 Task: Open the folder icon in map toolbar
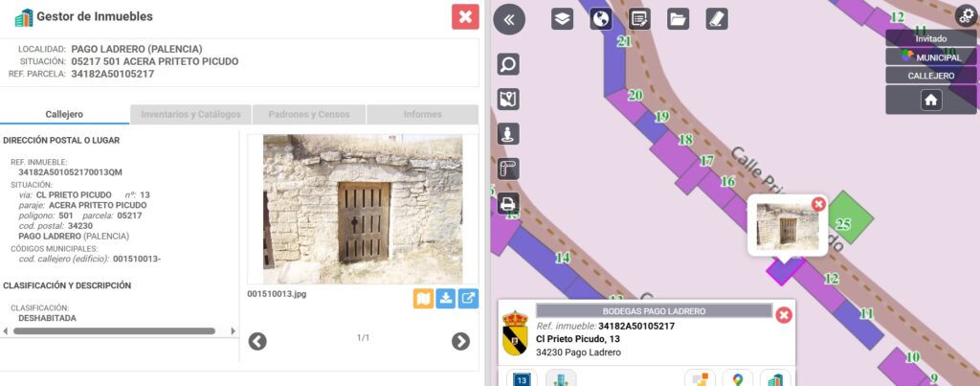click(x=678, y=19)
